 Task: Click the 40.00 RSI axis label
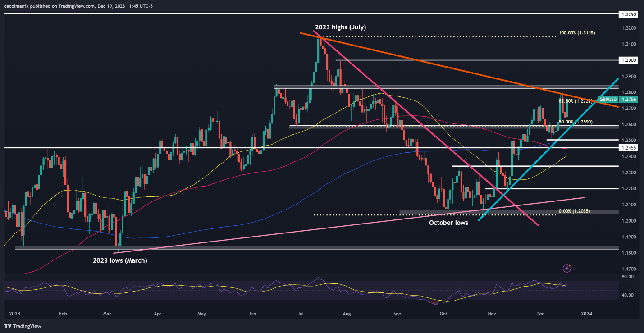(x=627, y=295)
